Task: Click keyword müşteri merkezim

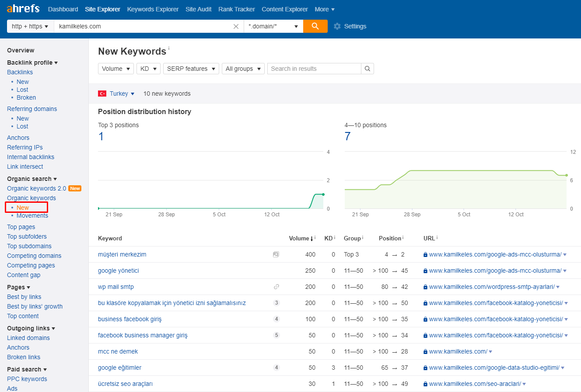Action: point(122,254)
